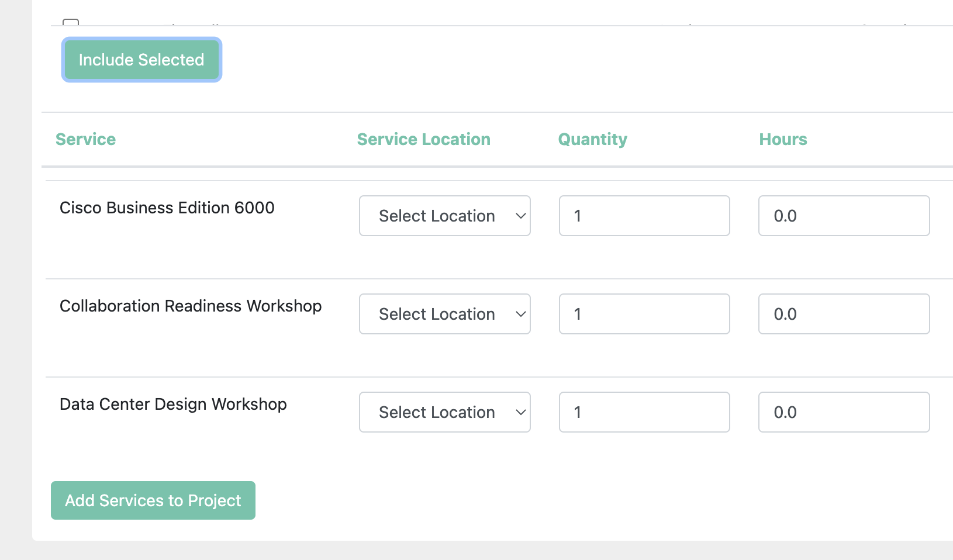This screenshot has width=953, height=560.
Task: Click the Hours field for Cisco Business Edition 6000
Action: click(844, 216)
